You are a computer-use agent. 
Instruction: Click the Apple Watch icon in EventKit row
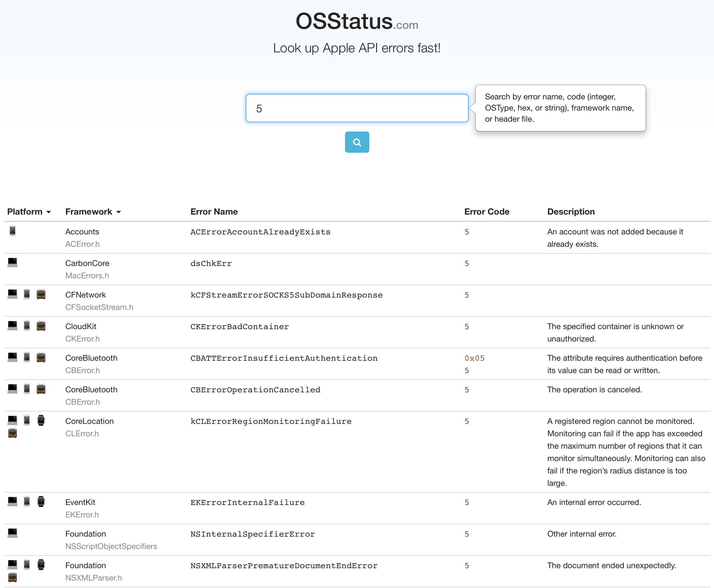41,501
